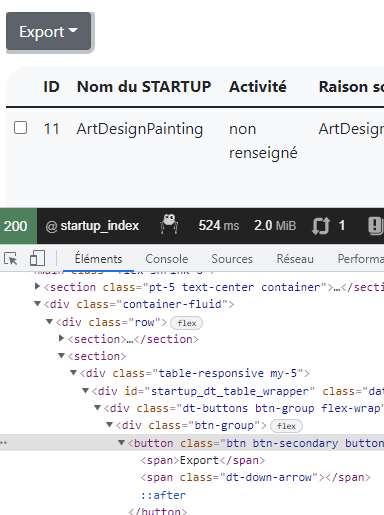This screenshot has height=515, width=384.
Task: Open the startup_index route panel
Action: coord(92,226)
